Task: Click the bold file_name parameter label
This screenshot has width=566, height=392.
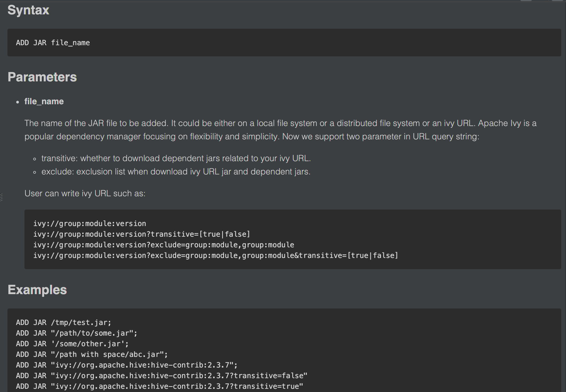Action: pos(44,101)
